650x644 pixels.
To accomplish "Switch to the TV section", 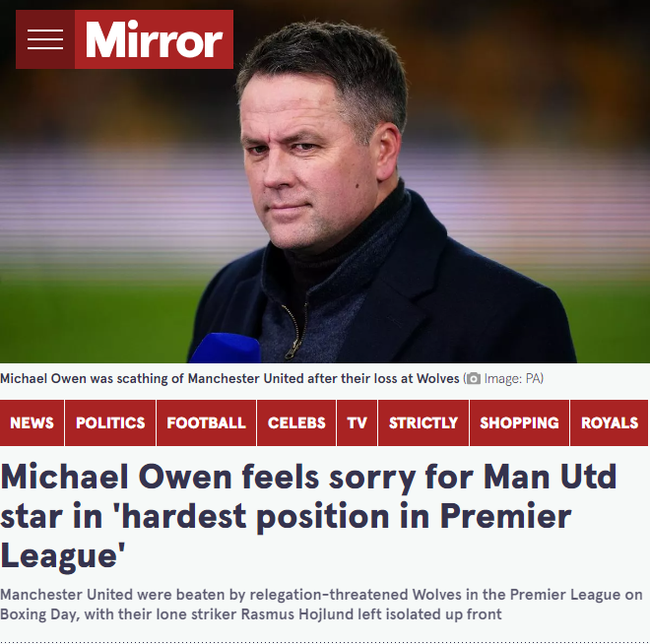I will tap(357, 422).
